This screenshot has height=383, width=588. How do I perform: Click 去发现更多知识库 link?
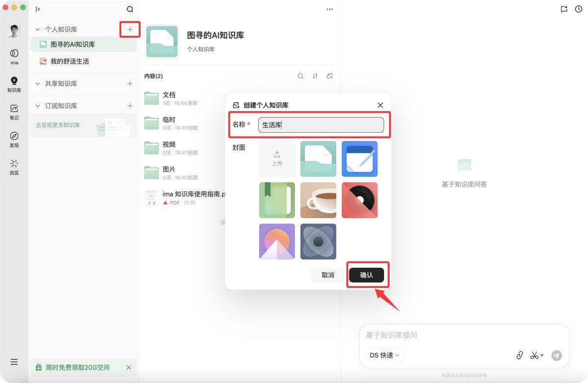pyautogui.click(x=58, y=125)
